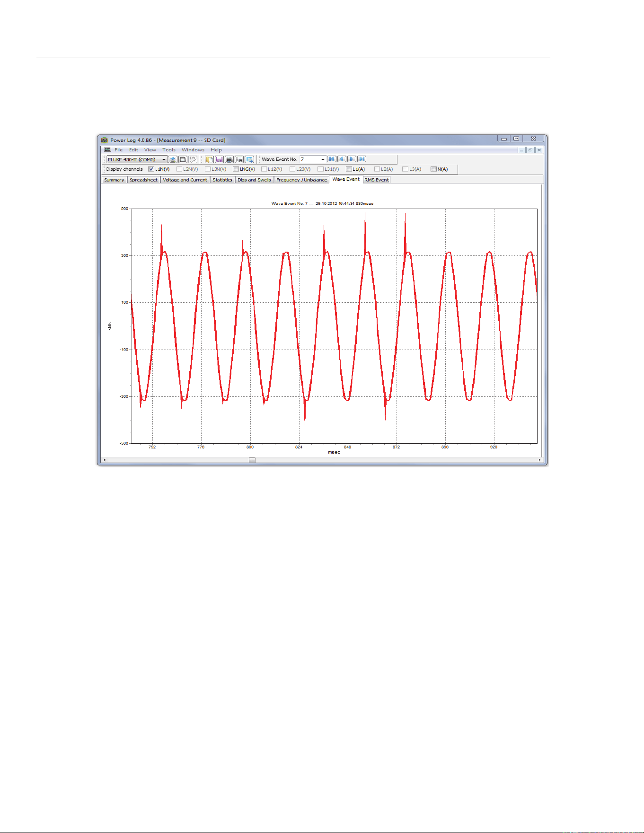
Task: Click the export screen icon
Action: click(249, 159)
